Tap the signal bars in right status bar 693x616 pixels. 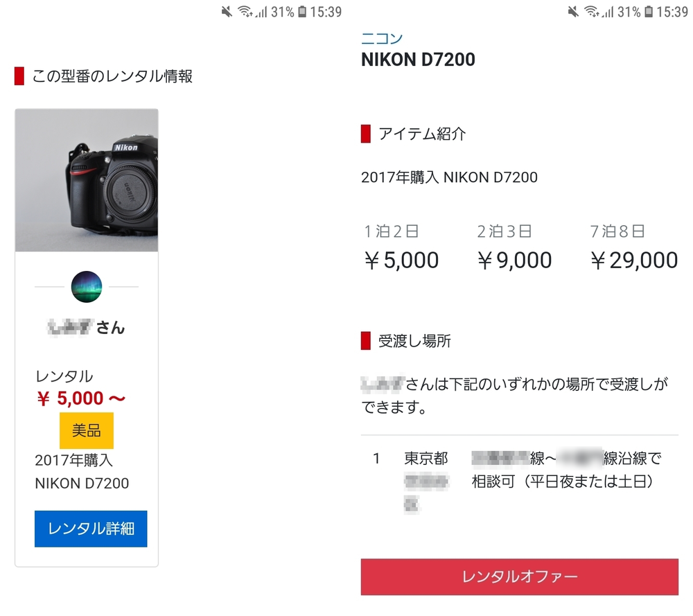[607, 12]
